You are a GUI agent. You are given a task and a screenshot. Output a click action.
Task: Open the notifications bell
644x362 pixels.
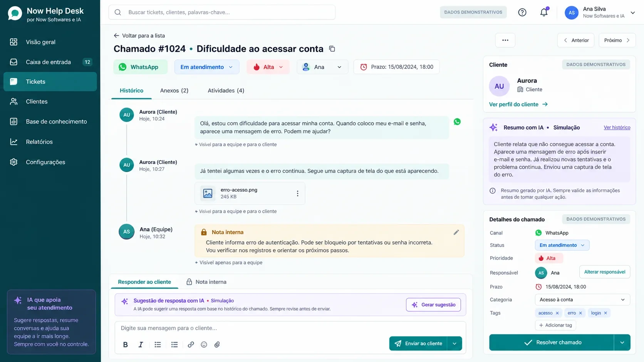tap(544, 12)
